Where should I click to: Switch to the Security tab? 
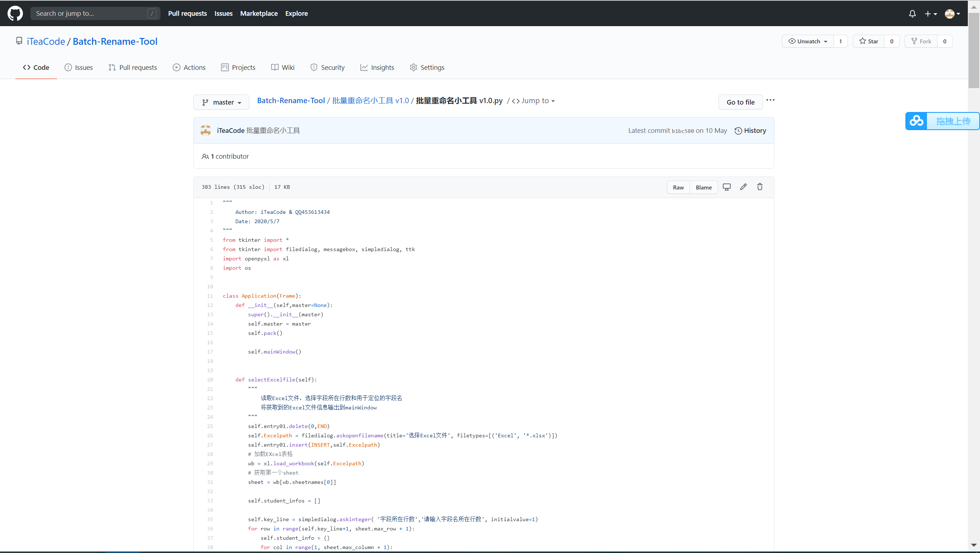327,67
